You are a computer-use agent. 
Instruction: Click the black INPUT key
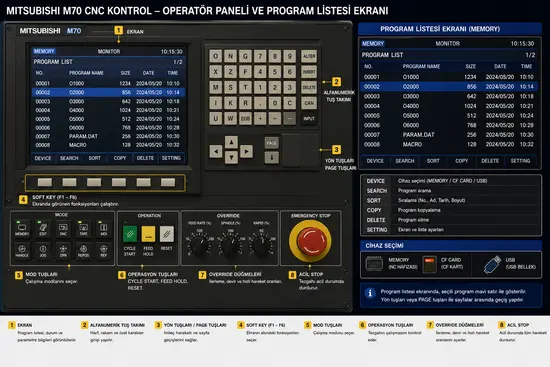click(x=309, y=119)
